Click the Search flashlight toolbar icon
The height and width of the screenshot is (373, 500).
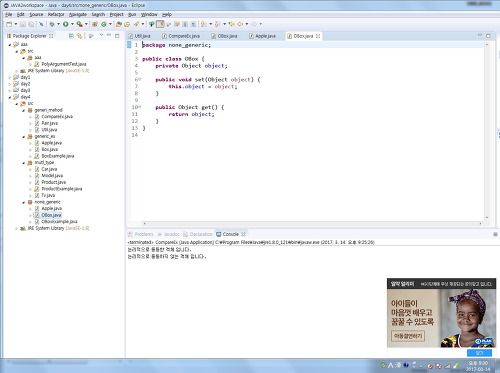pyautogui.click(x=137, y=24)
